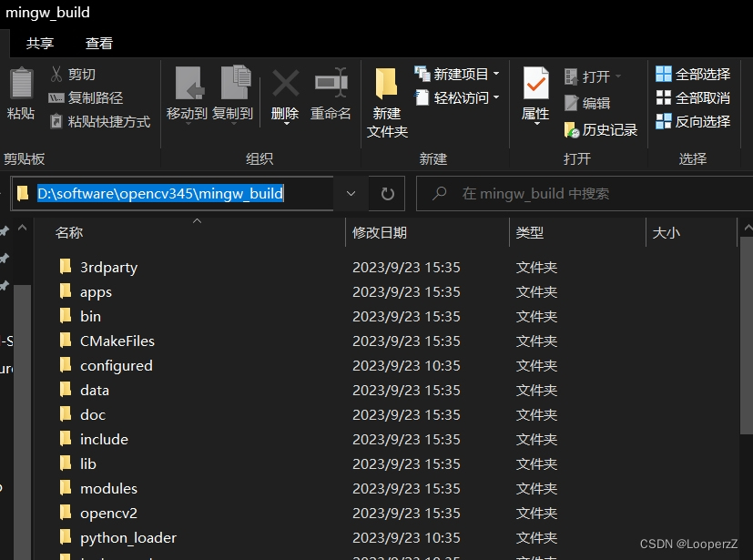Click the Properties (属性) checkmark icon
Image resolution: width=753 pixels, height=560 pixels.
click(535, 84)
